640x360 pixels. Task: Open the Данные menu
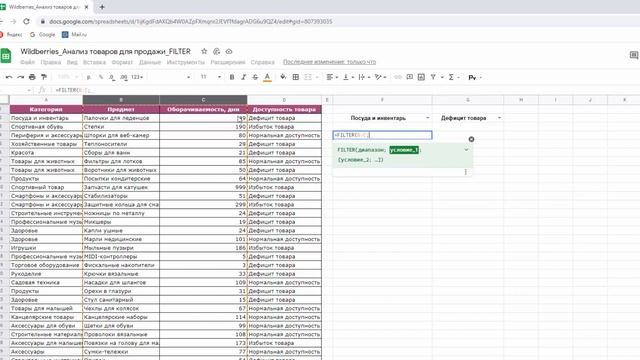[150, 62]
